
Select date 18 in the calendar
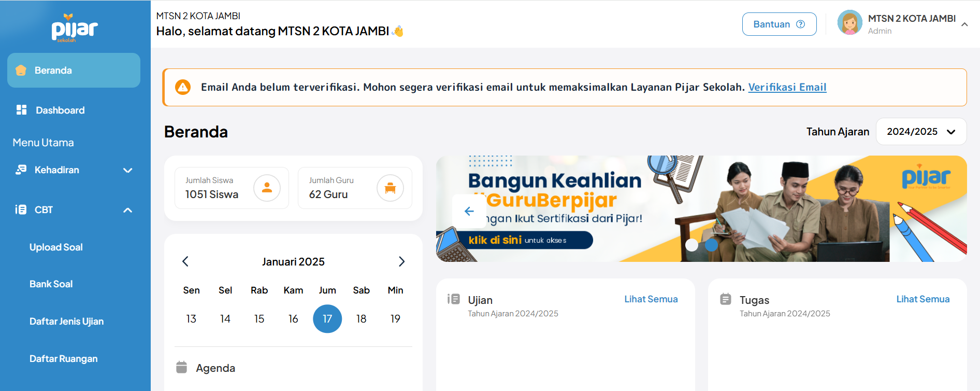(x=362, y=319)
